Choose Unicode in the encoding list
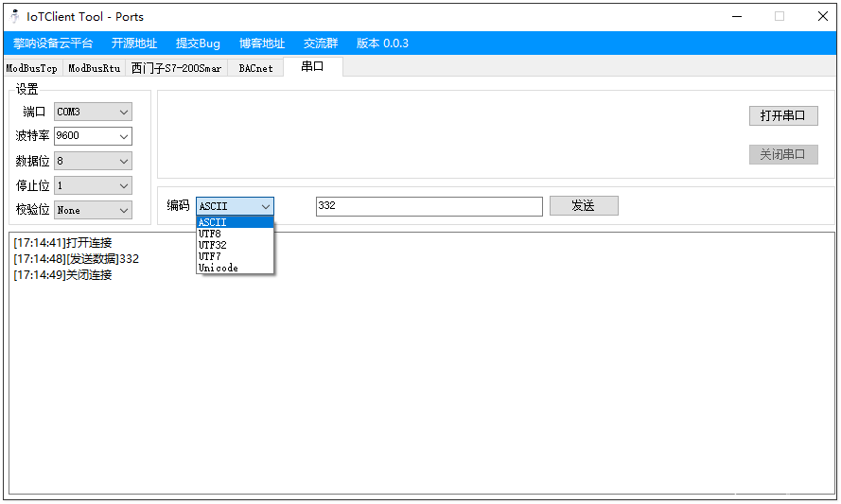The image size is (841, 504). [x=235, y=268]
